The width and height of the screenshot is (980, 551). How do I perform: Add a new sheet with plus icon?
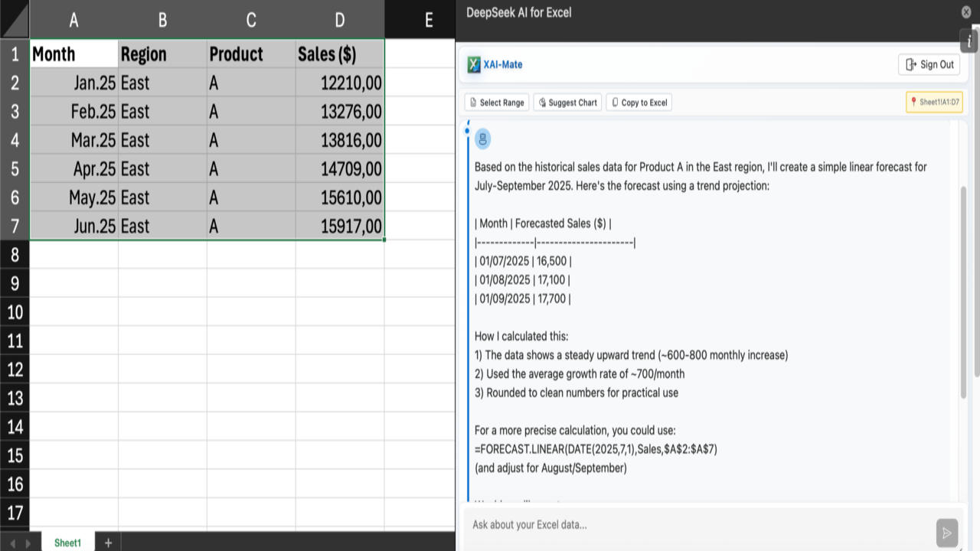(108, 543)
